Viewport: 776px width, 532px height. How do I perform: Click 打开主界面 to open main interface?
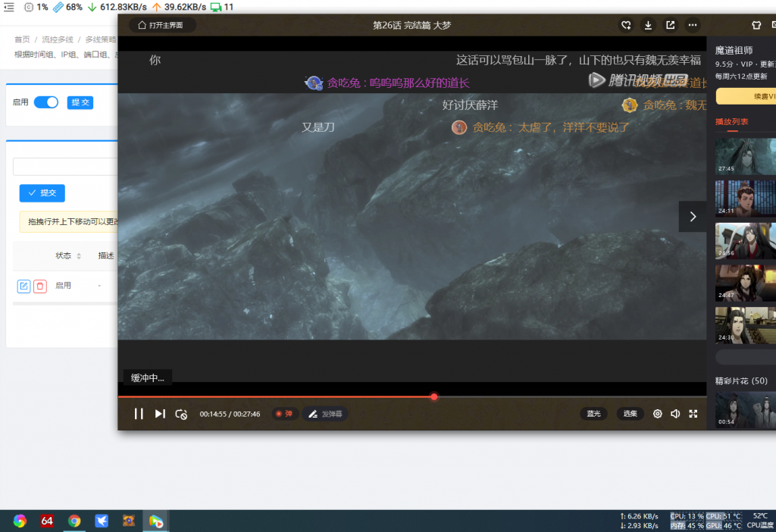click(x=162, y=25)
